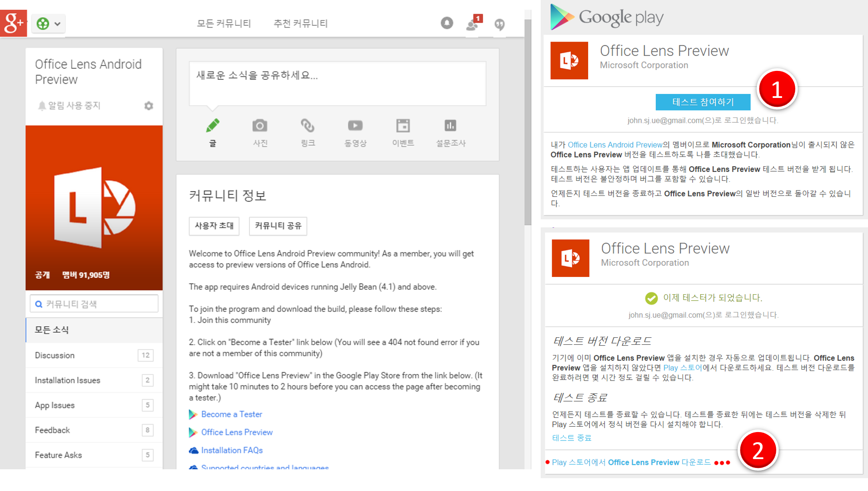Select the 이벤트 calendar icon
Screen dimensions: 868x491
click(403, 126)
